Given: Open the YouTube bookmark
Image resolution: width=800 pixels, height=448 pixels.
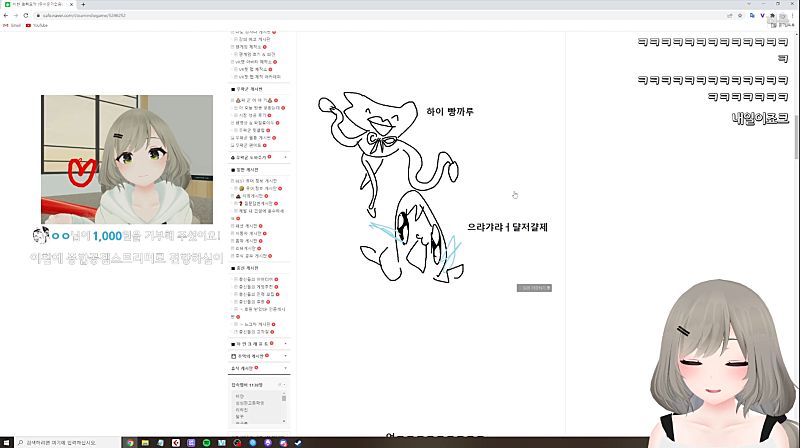Looking at the screenshot, I should (x=37, y=25).
